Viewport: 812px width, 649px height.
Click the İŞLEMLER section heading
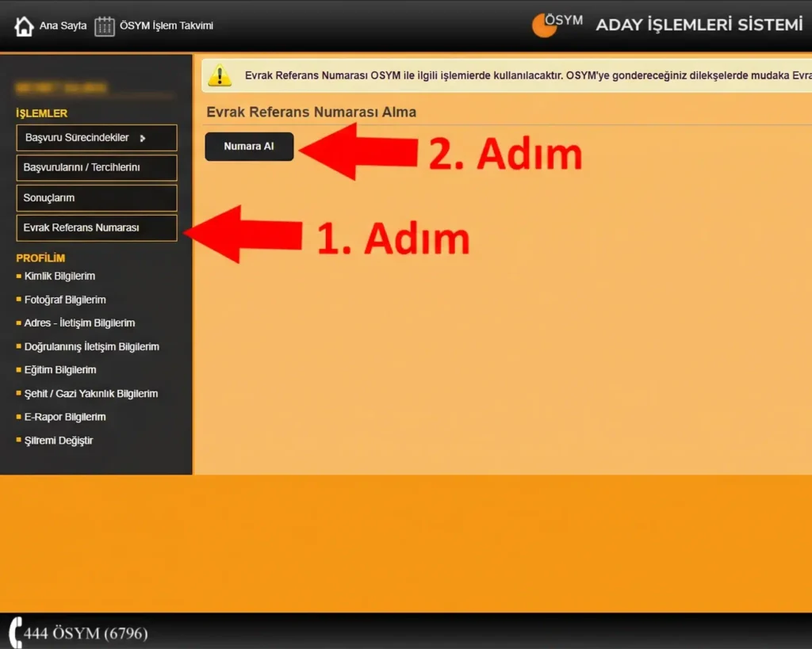(x=41, y=113)
